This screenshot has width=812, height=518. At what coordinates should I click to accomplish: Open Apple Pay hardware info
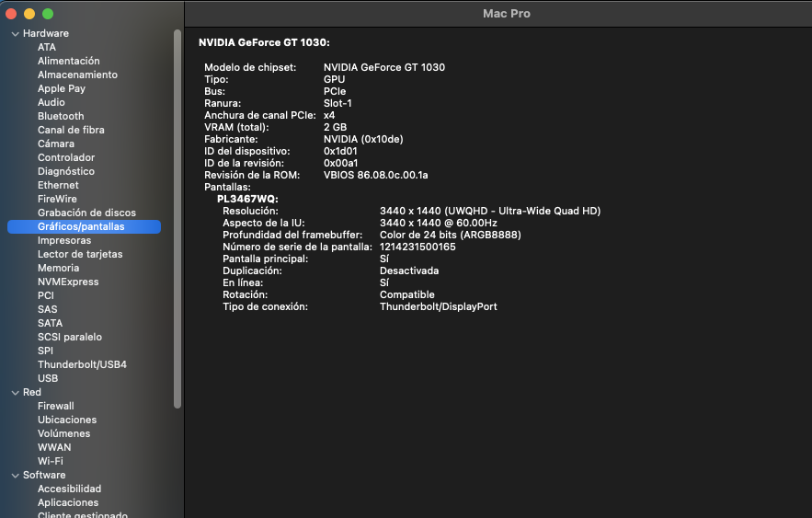[61, 88]
